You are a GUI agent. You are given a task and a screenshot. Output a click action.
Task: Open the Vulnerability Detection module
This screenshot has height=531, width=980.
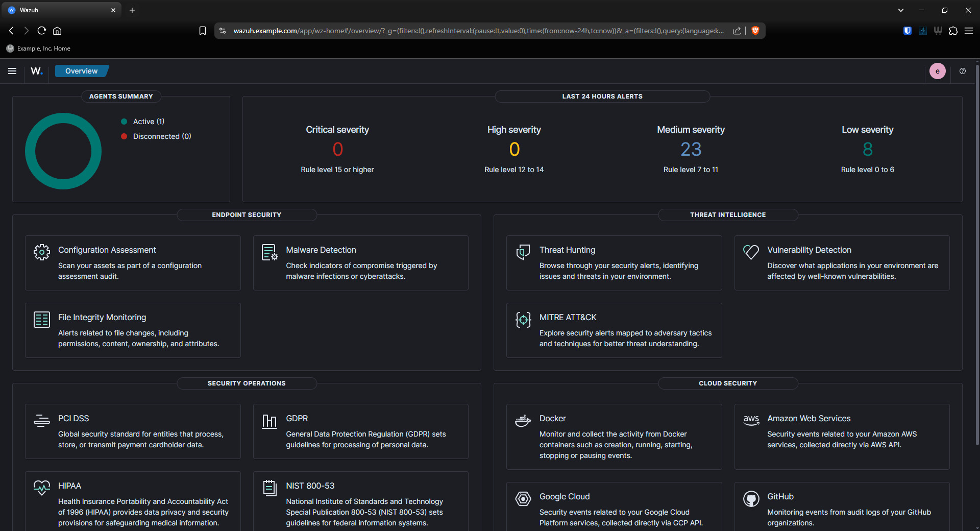(x=808, y=250)
